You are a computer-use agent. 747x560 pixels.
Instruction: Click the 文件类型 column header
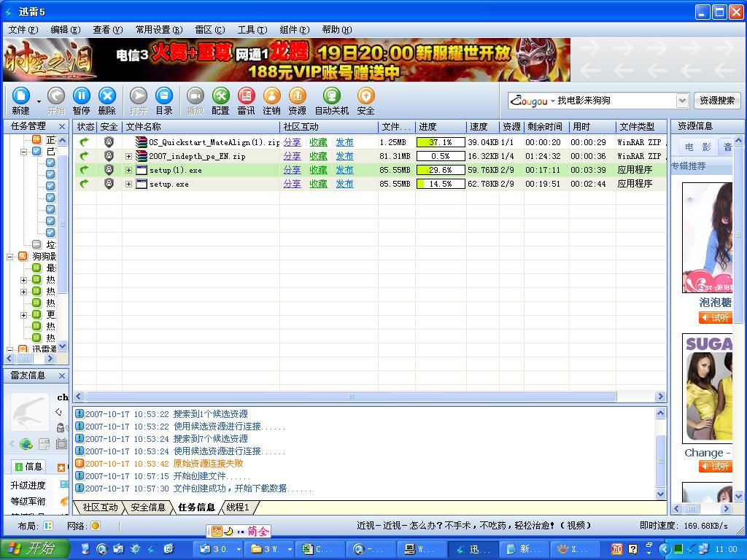640,127
